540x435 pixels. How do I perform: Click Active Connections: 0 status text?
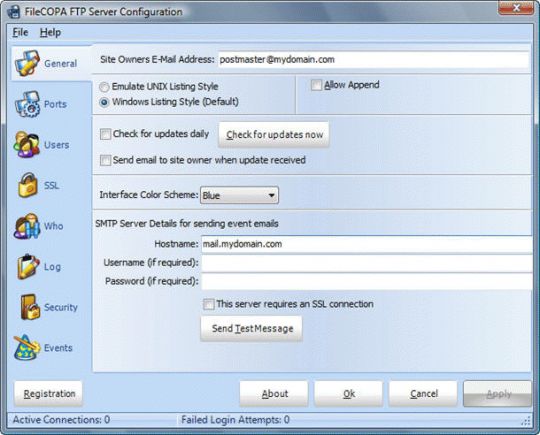(x=61, y=420)
